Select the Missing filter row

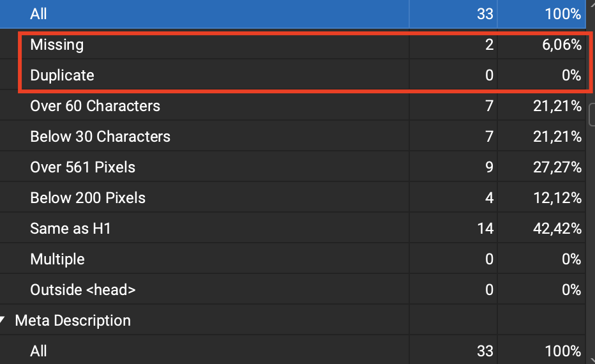[57, 45]
